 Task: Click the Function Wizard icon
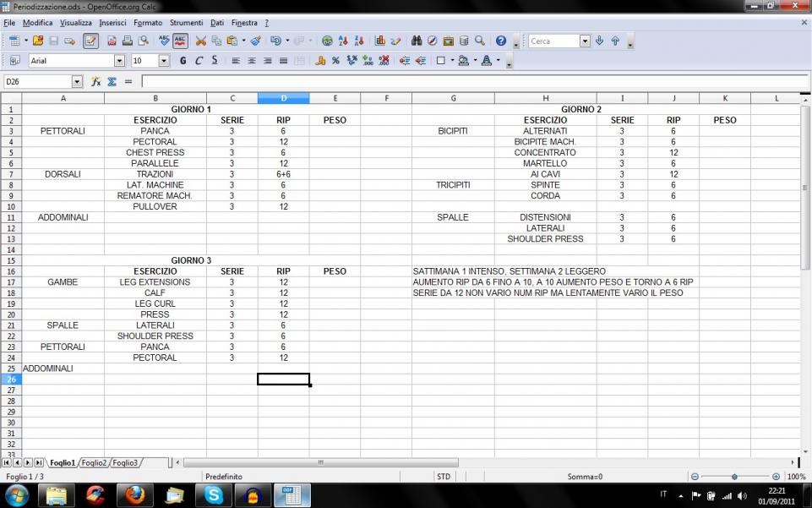[97, 82]
